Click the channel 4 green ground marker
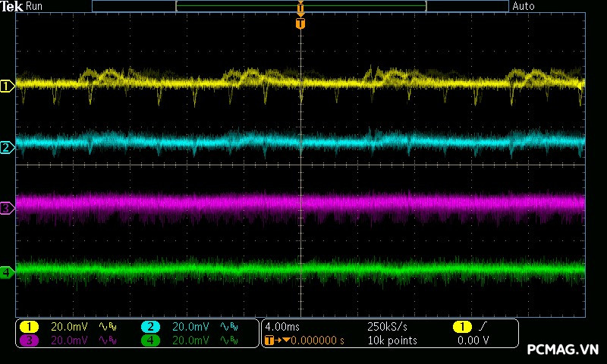The width and height of the screenshot is (607, 364). pyautogui.click(x=7, y=271)
